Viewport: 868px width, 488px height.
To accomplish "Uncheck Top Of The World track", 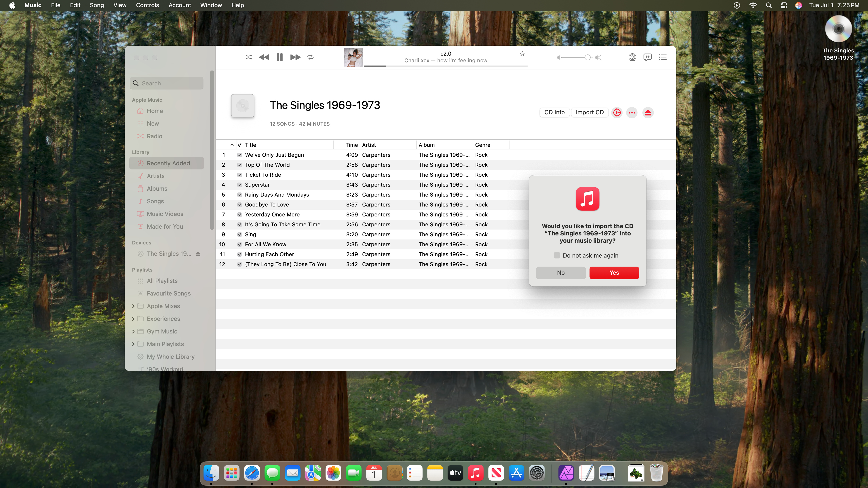I will (239, 165).
